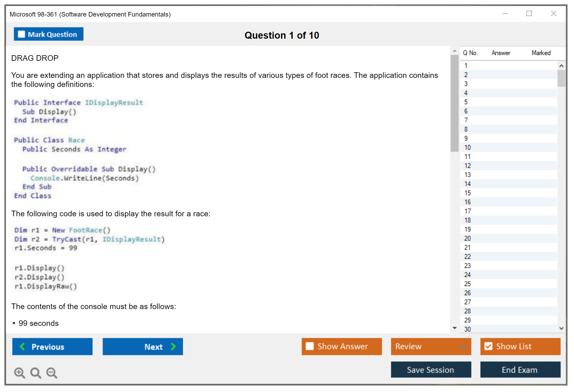This screenshot has width=574, height=392.
Task: Click question list scroll-down arrow
Action: 561,328
